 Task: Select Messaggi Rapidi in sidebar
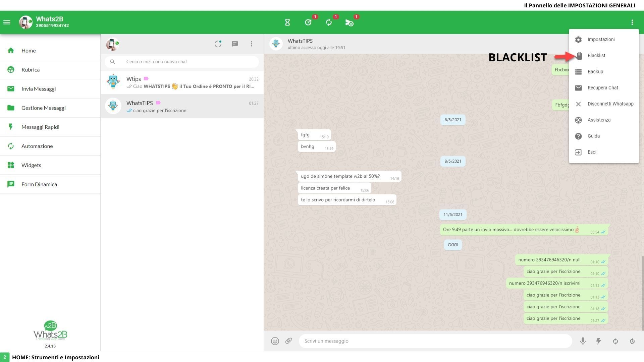50,127
